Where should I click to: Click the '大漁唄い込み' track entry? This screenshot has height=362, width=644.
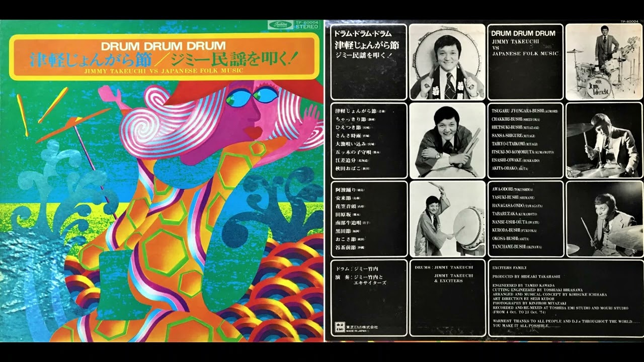[351, 144]
